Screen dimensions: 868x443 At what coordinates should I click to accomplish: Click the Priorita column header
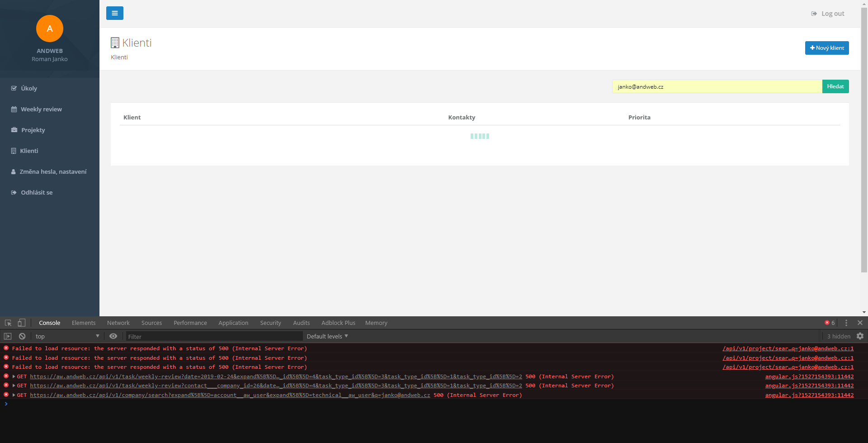coord(639,117)
